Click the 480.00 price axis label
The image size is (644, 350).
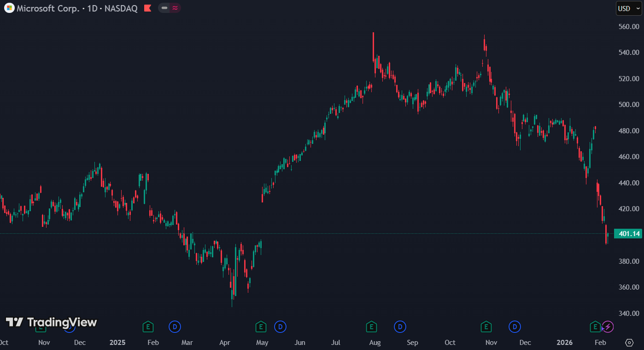(x=629, y=131)
